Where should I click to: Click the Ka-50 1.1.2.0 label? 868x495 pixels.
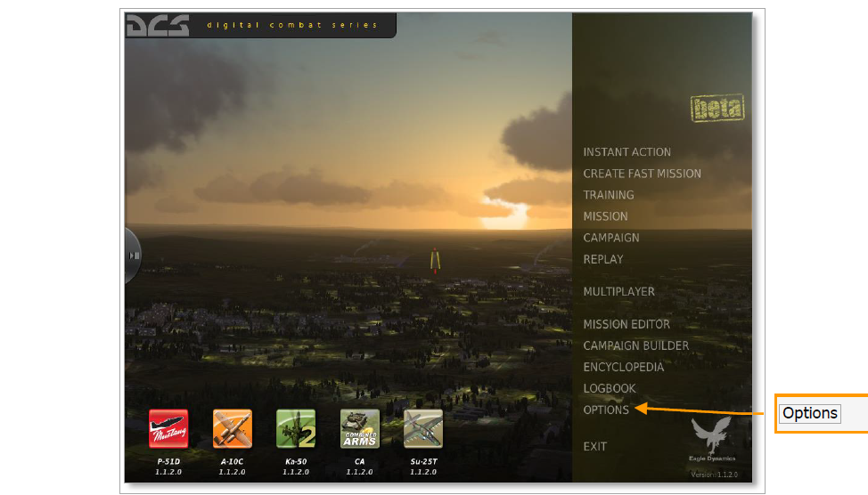coord(296,467)
